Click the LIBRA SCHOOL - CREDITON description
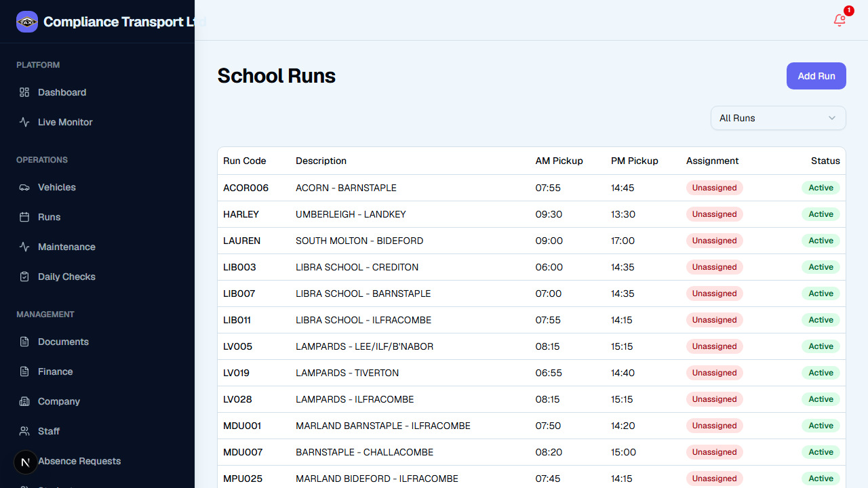 [x=357, y=267]
